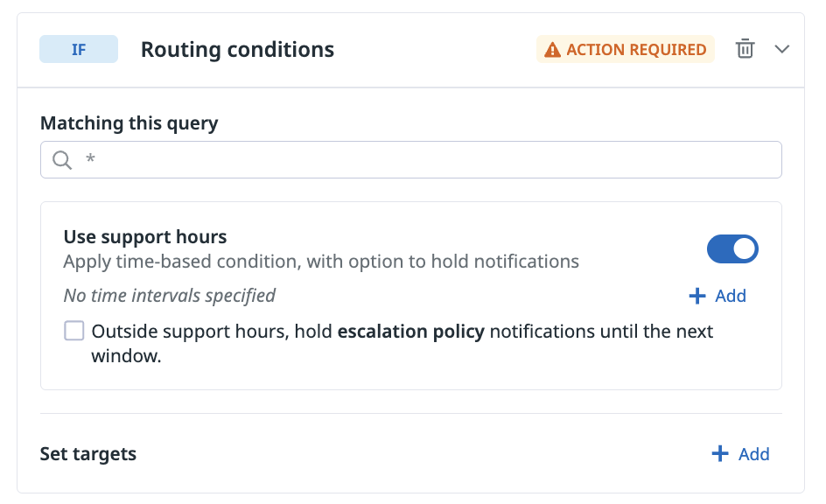Click the plus icon beside Set targets

click(720, 453)
